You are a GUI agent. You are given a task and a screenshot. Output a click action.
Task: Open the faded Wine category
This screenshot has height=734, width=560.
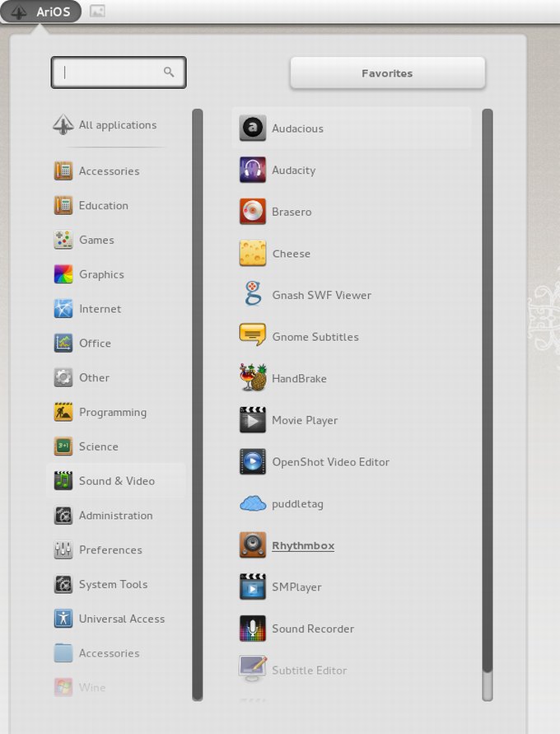(x=115, y=687)
